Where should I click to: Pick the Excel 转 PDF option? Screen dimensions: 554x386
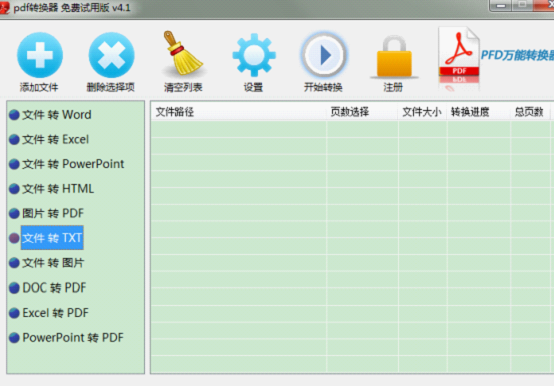pyautogui.click(x=55, y=313)
